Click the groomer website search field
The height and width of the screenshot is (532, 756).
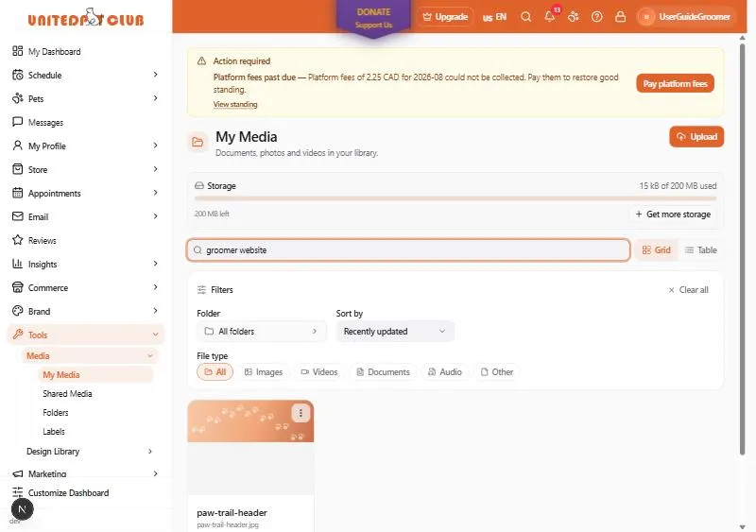408,249
